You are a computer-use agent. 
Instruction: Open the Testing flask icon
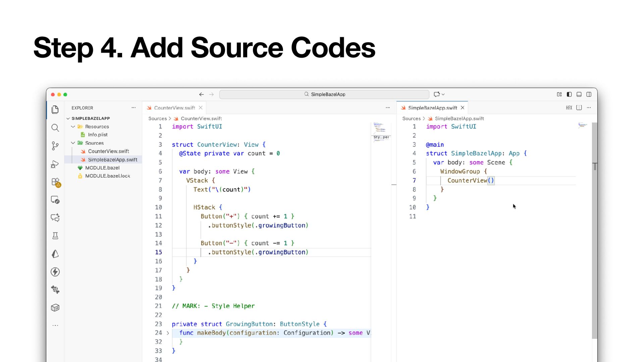[55, 236]
